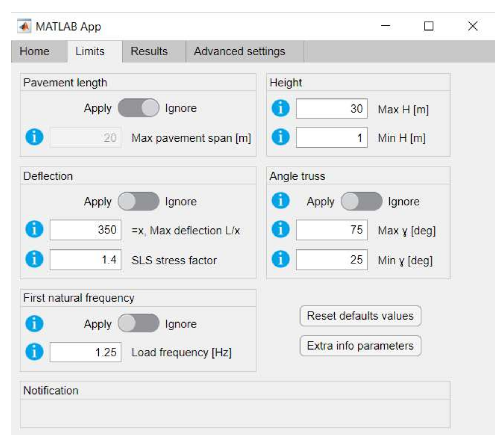
Task: Click the Min γ [deg] input field
Action: point(332,260)
